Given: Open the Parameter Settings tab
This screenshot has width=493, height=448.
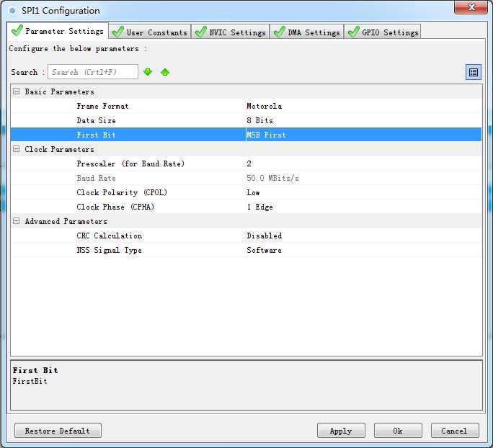Looking at the screenshot, I should 58,31.
